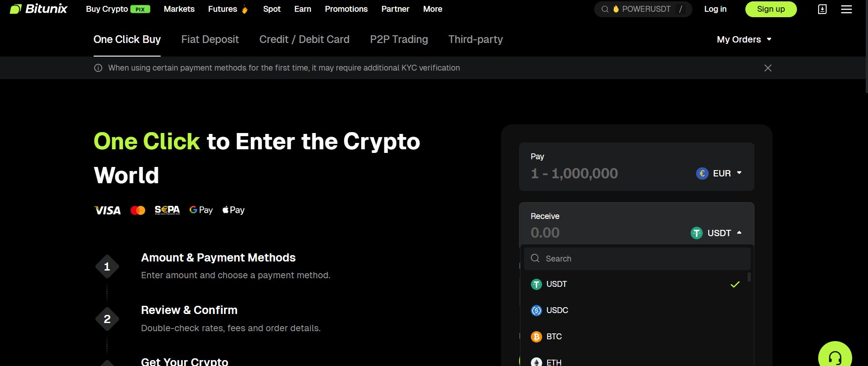The width and height of the screenshot is (868, 366).
Task: Open the EUR currency dropdown
Action: [719, 173]
